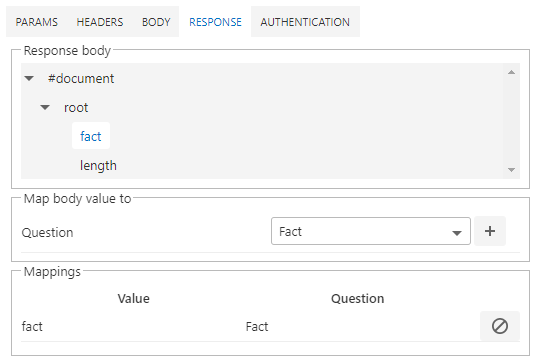Select the fact node in response body

click(x=91, y=136)
